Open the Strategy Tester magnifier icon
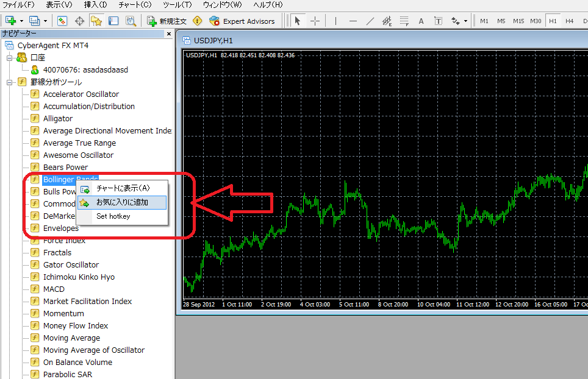The width and height of the screenshot is (588, 379). (x=131, y=21)
